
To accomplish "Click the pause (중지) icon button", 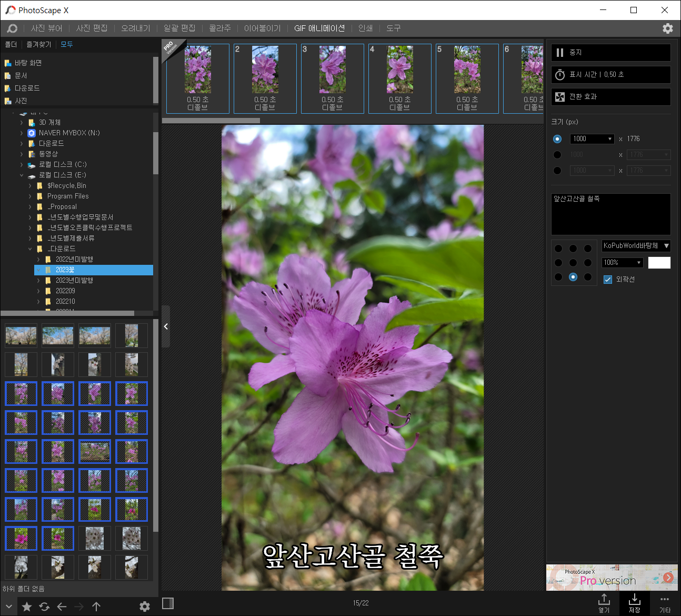I will tap(560, 53).
